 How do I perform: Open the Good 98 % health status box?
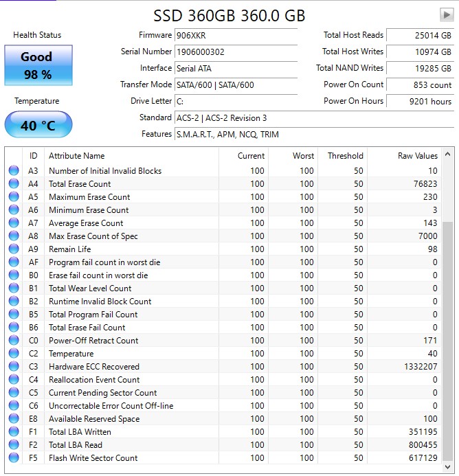[x=38, y=65]
